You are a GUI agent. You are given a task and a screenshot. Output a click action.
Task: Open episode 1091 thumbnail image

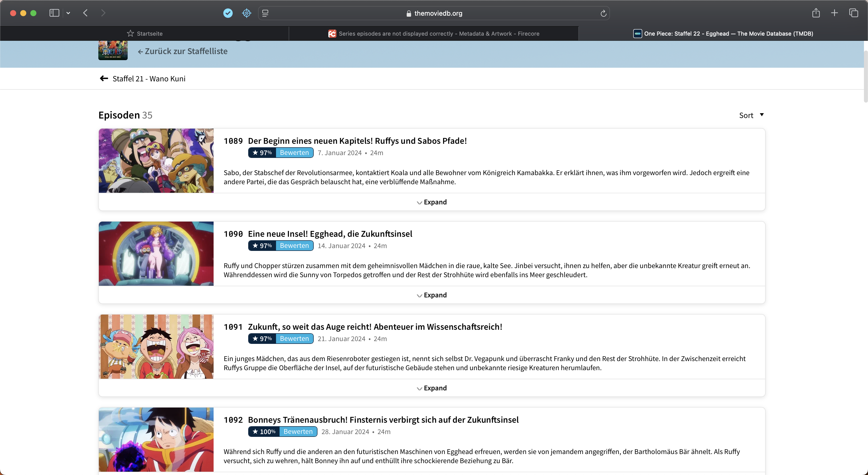pos(156,347)
